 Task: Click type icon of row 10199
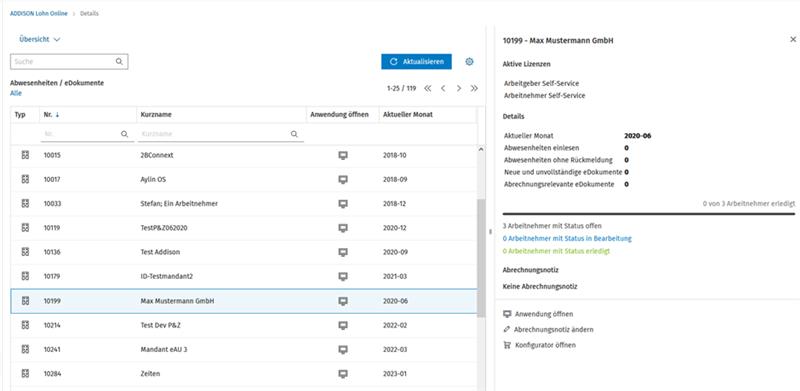25,301
